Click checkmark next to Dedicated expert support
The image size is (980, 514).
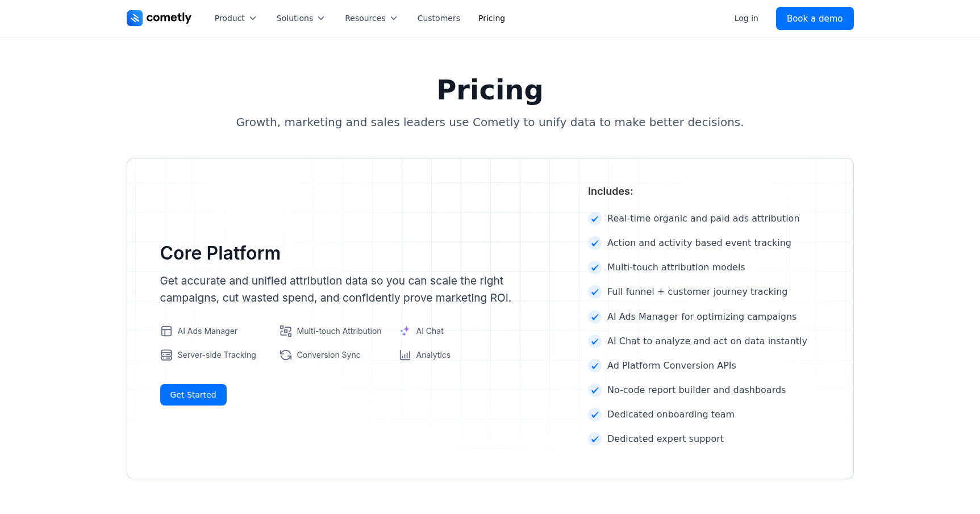click(x=595, y=439)
